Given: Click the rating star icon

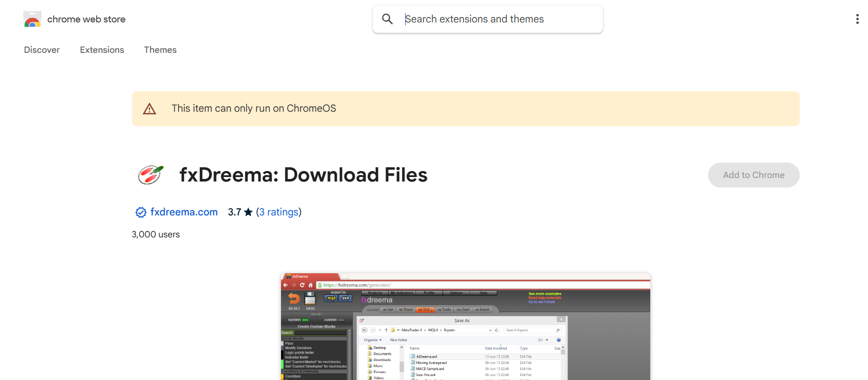Looking at the screenshot, I should click(x=248, y=212).
